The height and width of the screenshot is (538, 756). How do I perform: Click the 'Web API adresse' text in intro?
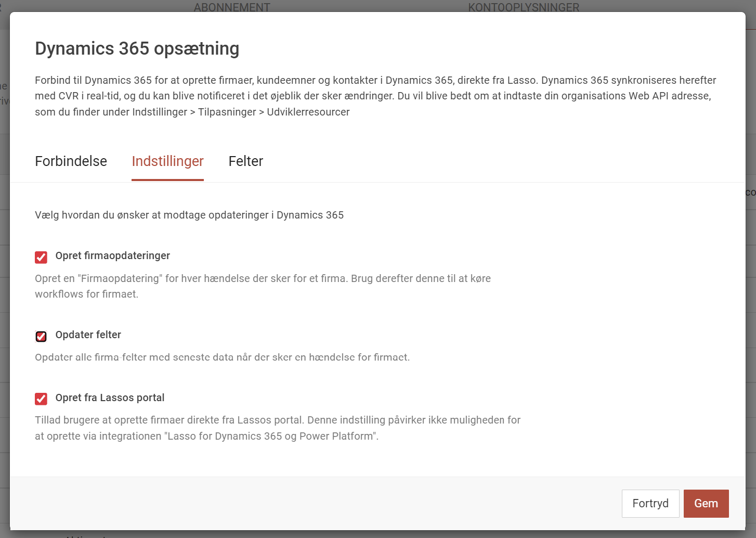coord(670,96)
